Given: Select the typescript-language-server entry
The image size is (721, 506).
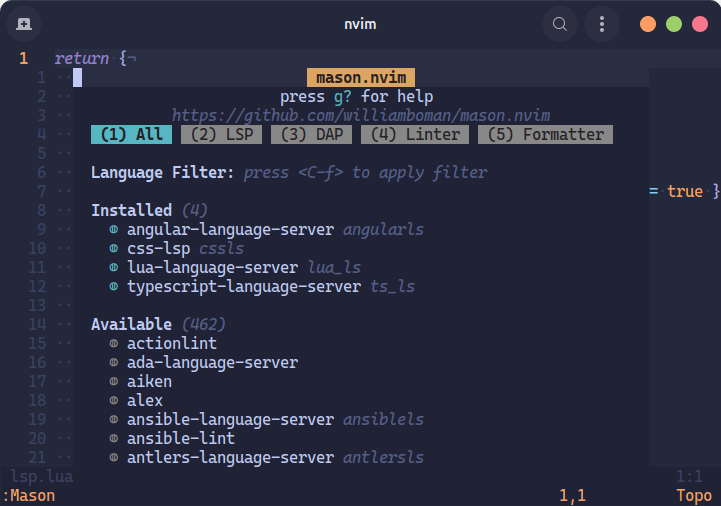Looking at the screenshot, I should [244, 287].
